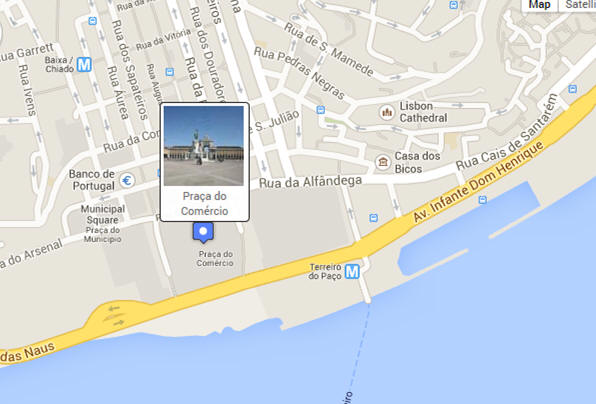Switch to the Map view tab
Screen dimensions: 596x404
click(x=539, y=5)
